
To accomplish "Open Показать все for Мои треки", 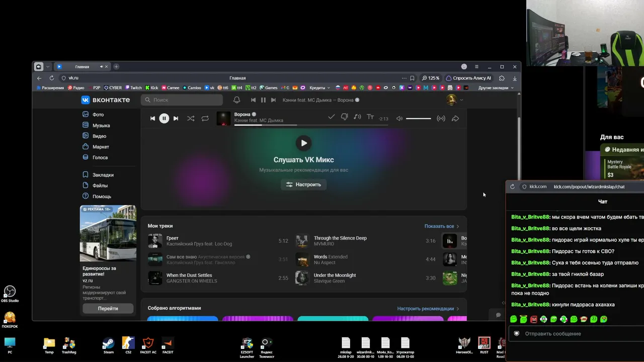I will 442,226.
